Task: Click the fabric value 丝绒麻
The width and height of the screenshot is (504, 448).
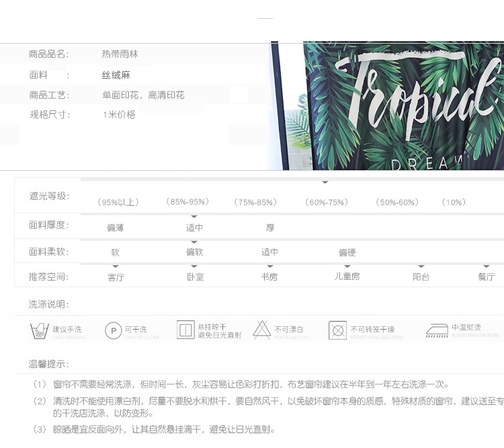Action: pyautogui.click(x=116, y=75)
